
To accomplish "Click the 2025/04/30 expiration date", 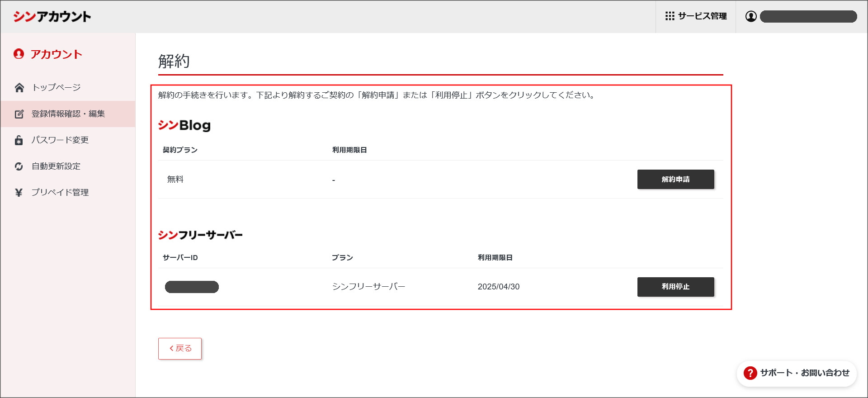I will 499,287.
